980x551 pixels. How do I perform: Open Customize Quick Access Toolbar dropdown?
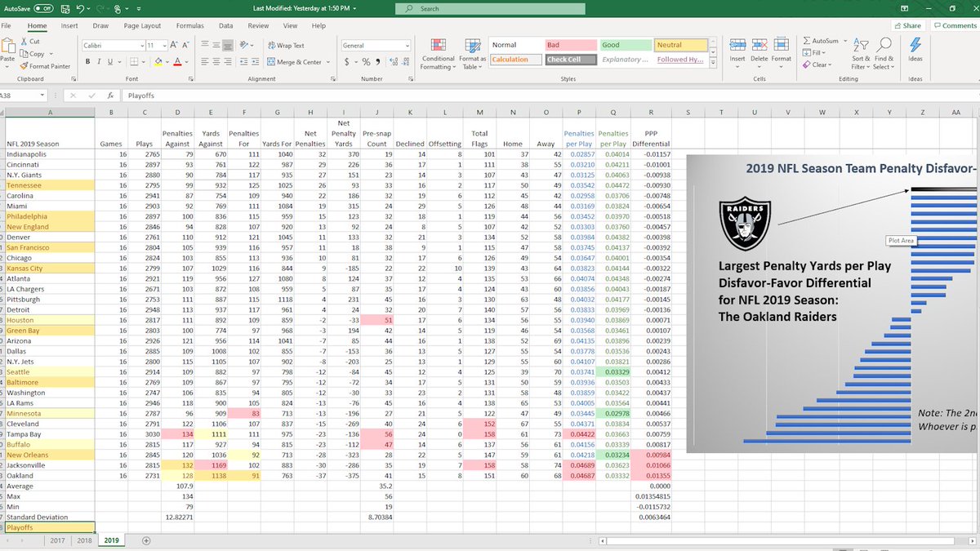click(x=140, y=8)
